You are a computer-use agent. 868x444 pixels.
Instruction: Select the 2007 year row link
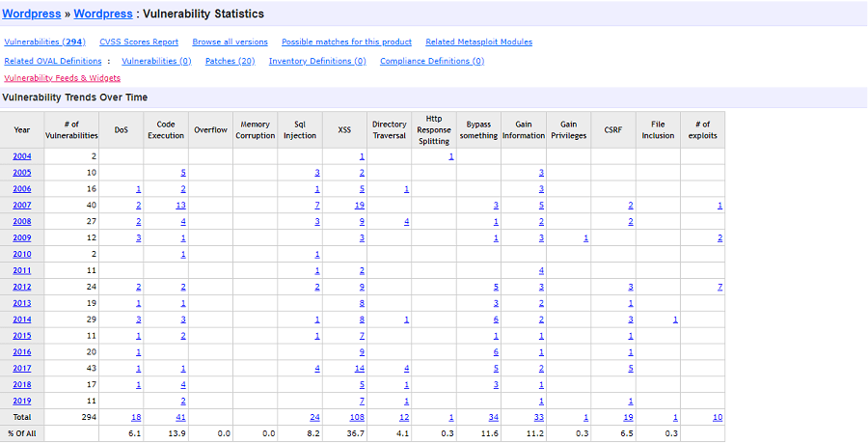(22, 205)
